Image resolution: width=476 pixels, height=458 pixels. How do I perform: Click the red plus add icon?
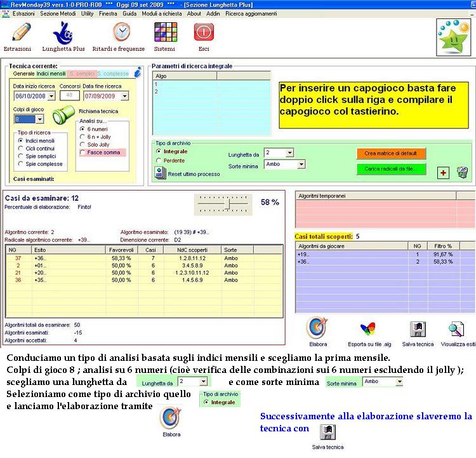pos(443,173)
